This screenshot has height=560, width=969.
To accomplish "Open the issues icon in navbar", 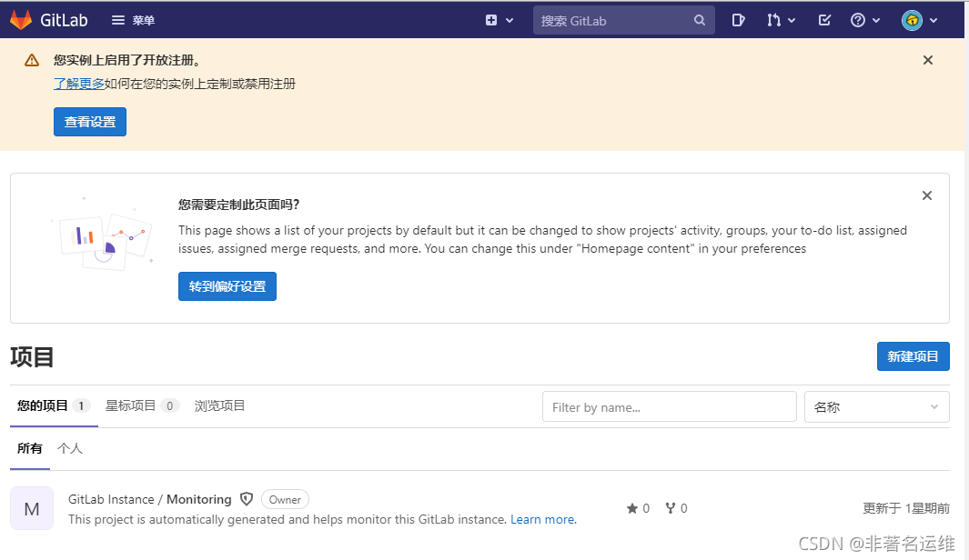I will click(738, 20).
